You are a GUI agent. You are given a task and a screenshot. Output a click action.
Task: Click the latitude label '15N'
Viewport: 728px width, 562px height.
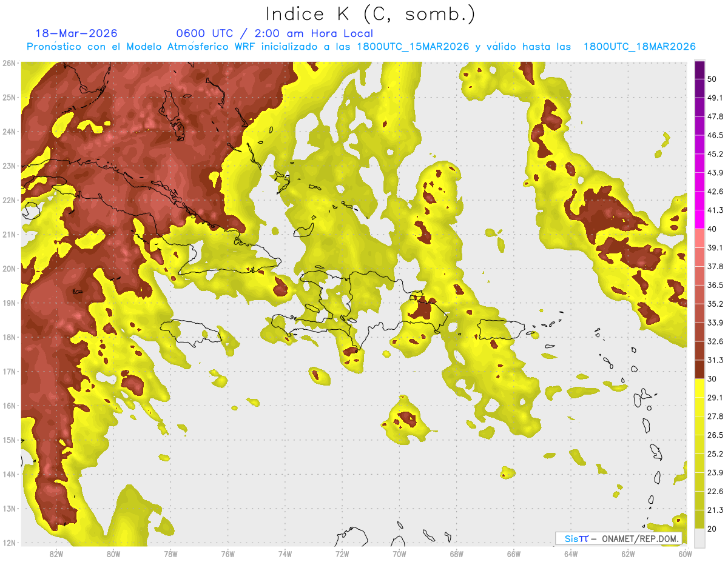click(9, 440)
